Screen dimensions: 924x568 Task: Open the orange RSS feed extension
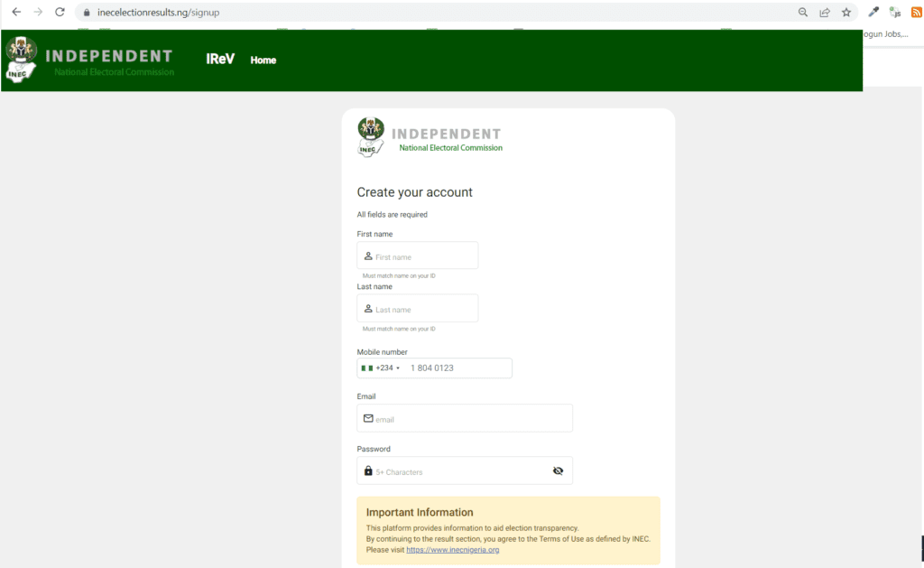pos(917,13)
